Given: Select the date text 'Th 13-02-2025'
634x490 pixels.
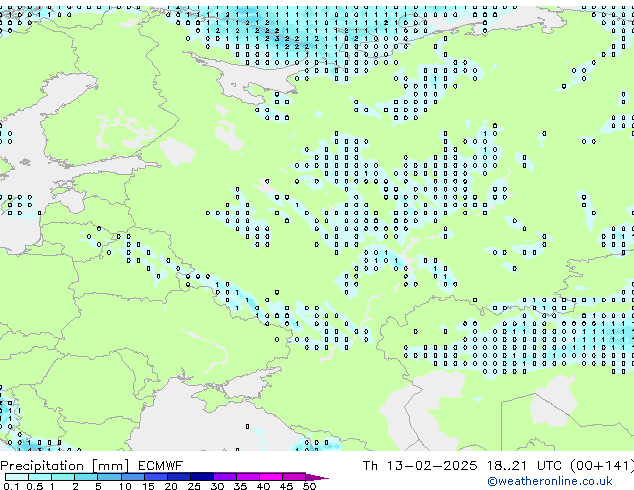Looking at the screenshot, I should coord(420,466).
